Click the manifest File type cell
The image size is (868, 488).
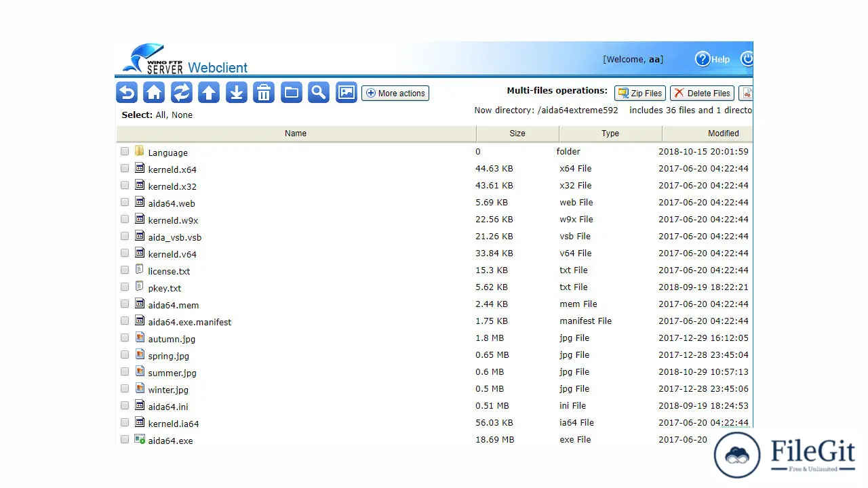coord(585,321)
